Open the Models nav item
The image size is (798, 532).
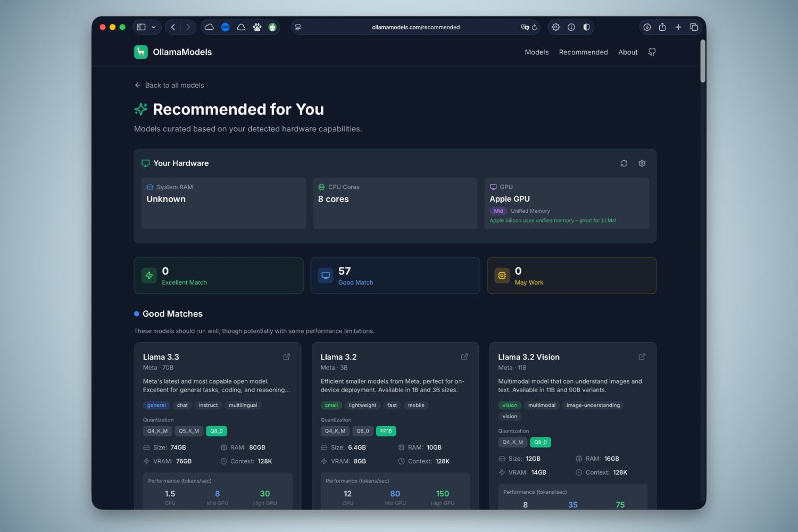click(x=537, y=52)
